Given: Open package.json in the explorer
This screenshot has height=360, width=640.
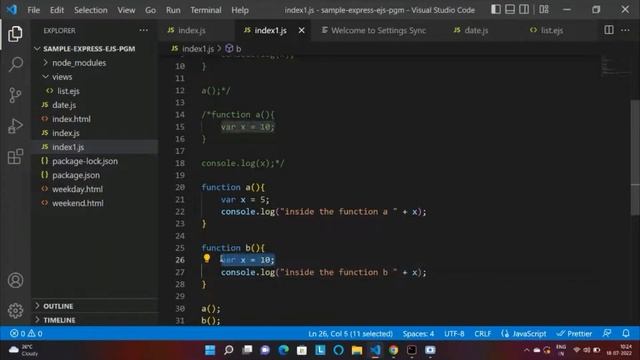Looking at the screenshot, I should pos(94,175).
